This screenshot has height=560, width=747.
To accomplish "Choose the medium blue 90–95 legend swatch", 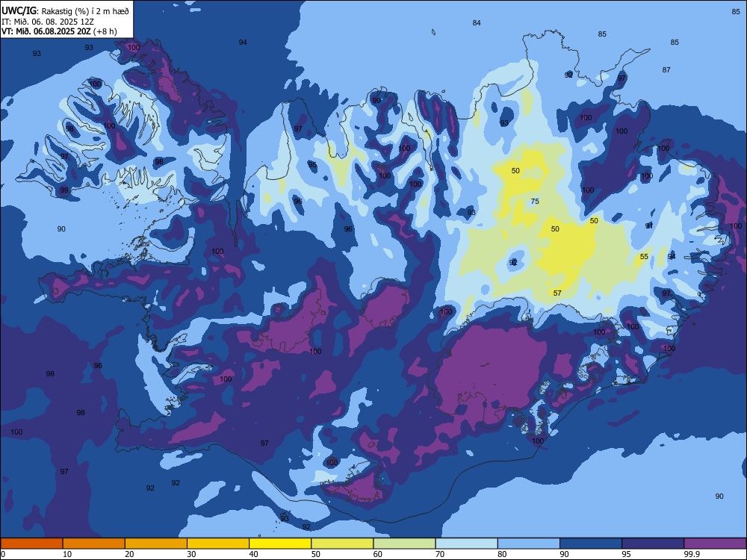I will click(591, 544).
